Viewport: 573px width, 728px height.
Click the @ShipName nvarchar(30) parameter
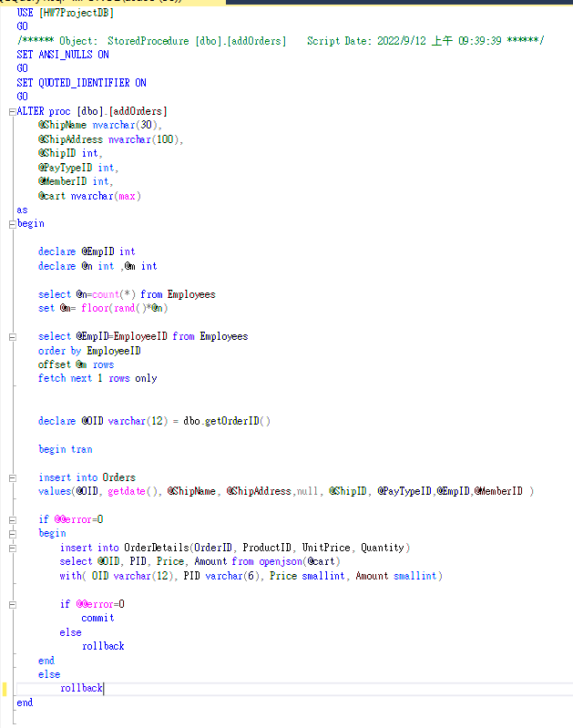click(100, 125)
